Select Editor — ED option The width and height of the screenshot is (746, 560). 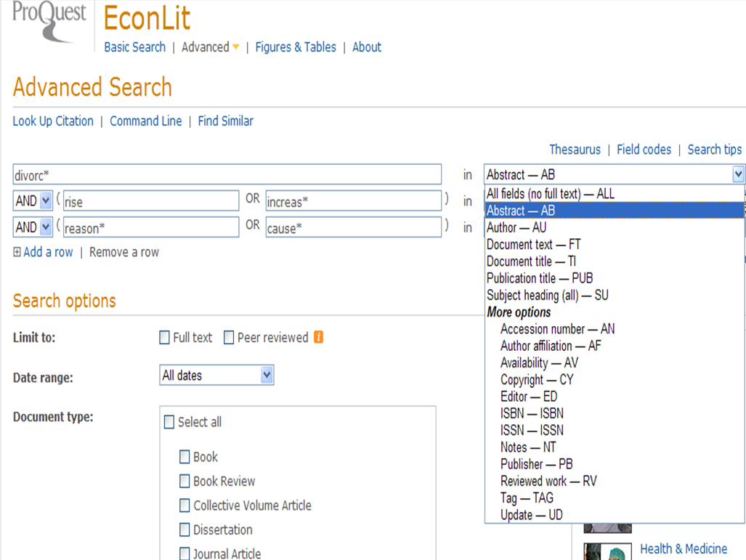[614, 397]
